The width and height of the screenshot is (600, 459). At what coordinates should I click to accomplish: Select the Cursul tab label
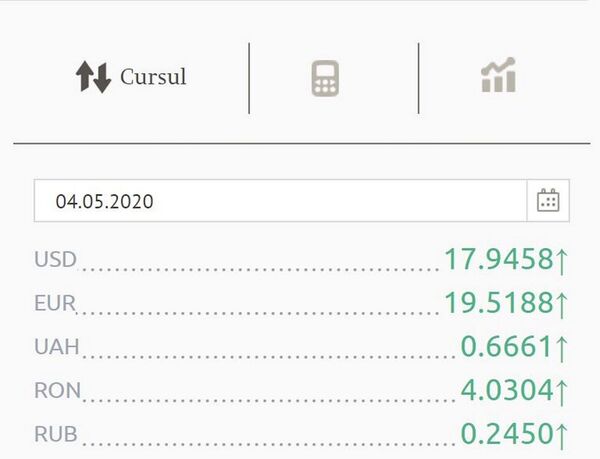pos(153,77)
